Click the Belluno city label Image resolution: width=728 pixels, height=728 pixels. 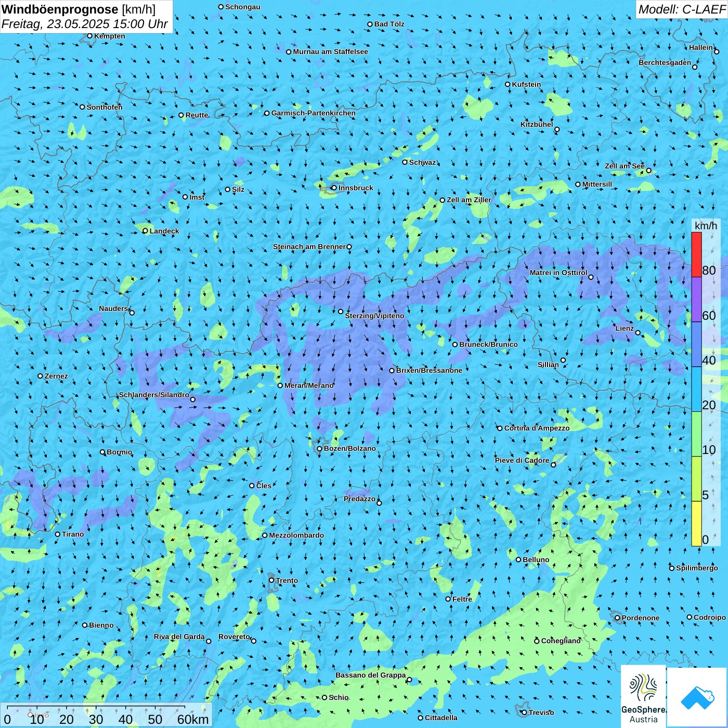click(536, 560)
